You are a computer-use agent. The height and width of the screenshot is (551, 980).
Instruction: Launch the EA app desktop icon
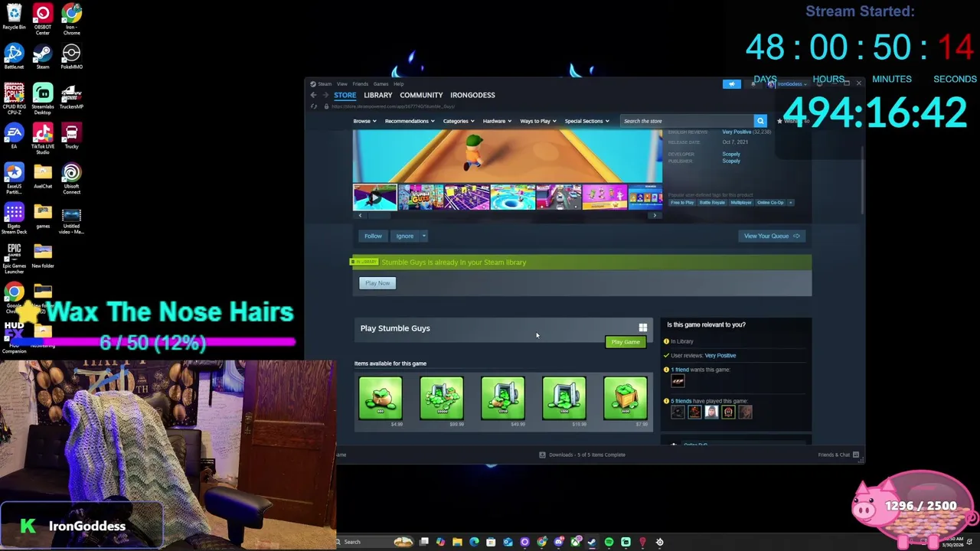(x=14, y=136)
